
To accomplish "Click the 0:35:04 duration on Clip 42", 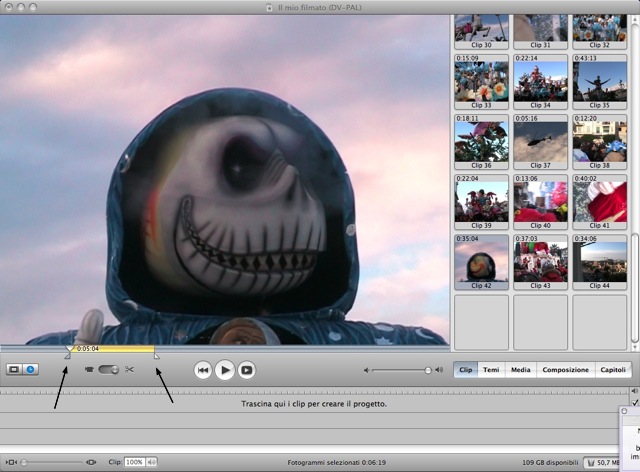I will pos(467,238).
